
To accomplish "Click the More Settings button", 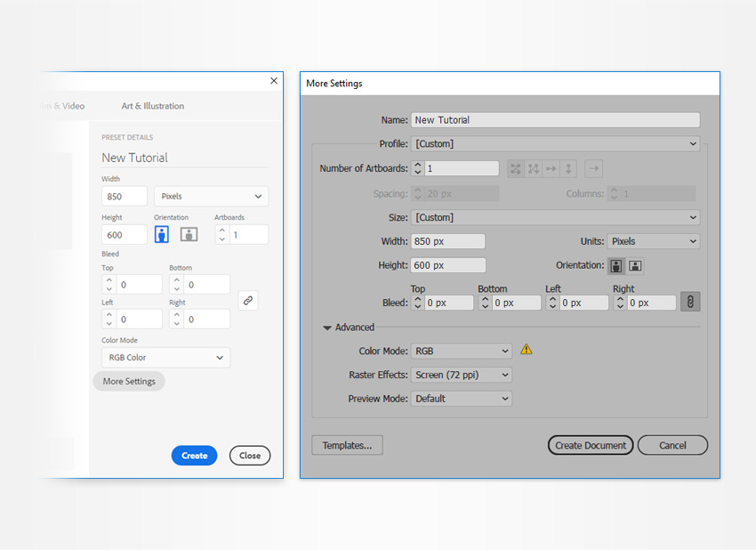I will [129, 381].
